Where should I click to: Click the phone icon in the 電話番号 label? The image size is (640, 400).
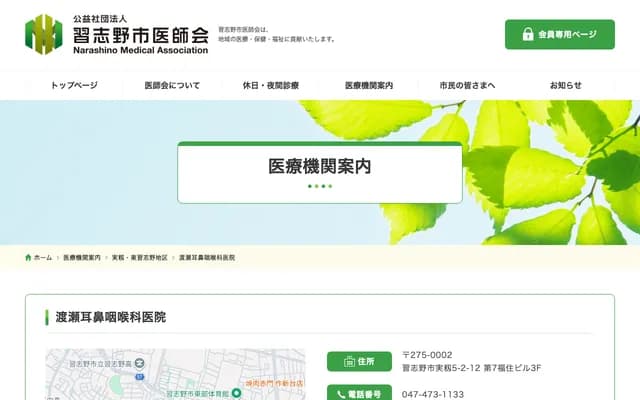340,395
